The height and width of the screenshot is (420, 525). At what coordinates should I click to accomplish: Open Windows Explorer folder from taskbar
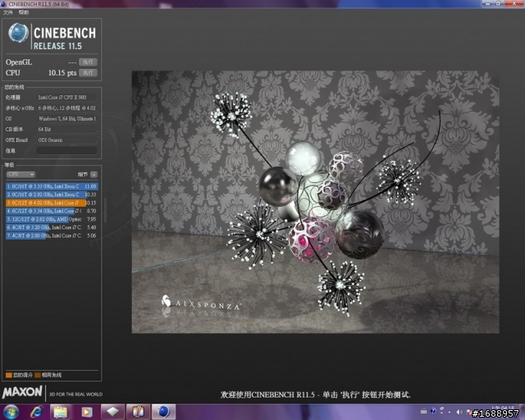pos(61,412)
